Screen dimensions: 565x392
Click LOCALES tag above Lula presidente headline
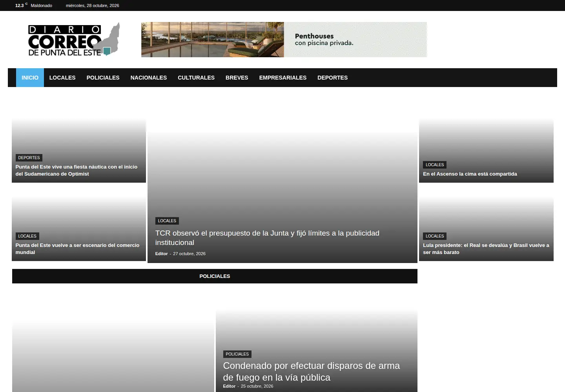(x=435, y=236)
